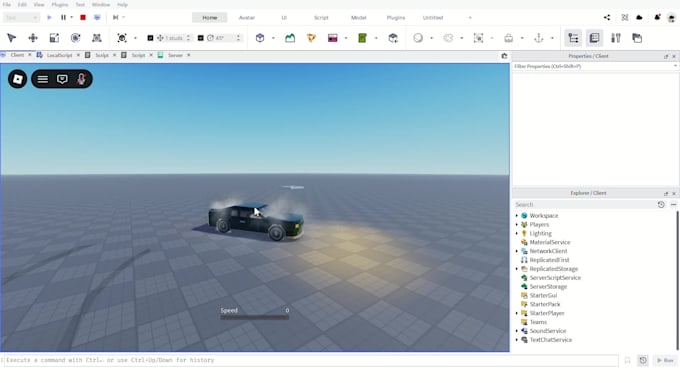Activate the Transform tool
The image size is (680, 383).
[97, 38]
